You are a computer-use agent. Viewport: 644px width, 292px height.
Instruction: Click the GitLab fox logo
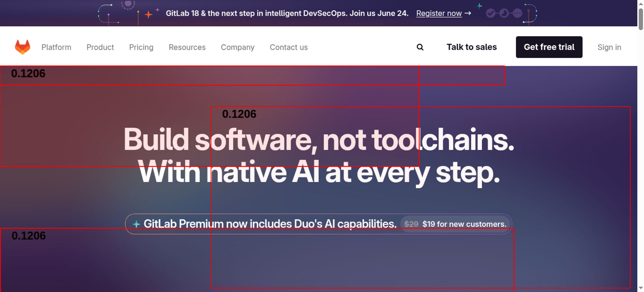click(x=23, y=47)
